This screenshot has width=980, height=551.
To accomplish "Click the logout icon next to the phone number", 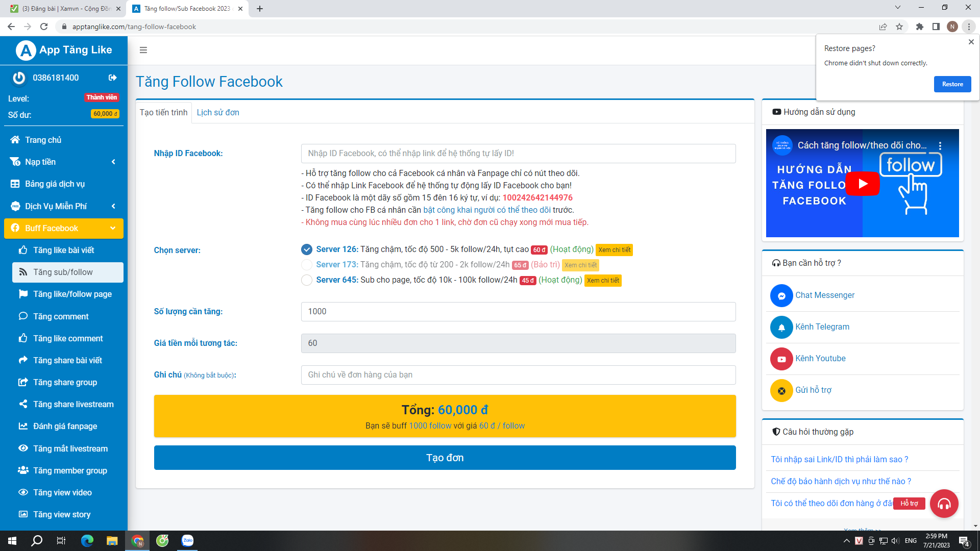I will [112, 78].
